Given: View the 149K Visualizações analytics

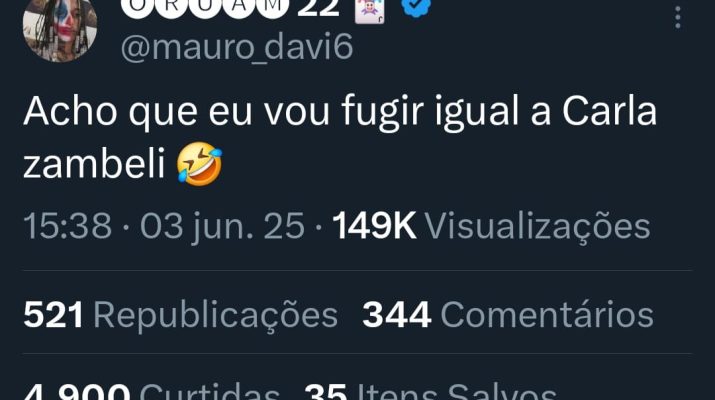Looking at the screenshot, I should coord(491,227).
